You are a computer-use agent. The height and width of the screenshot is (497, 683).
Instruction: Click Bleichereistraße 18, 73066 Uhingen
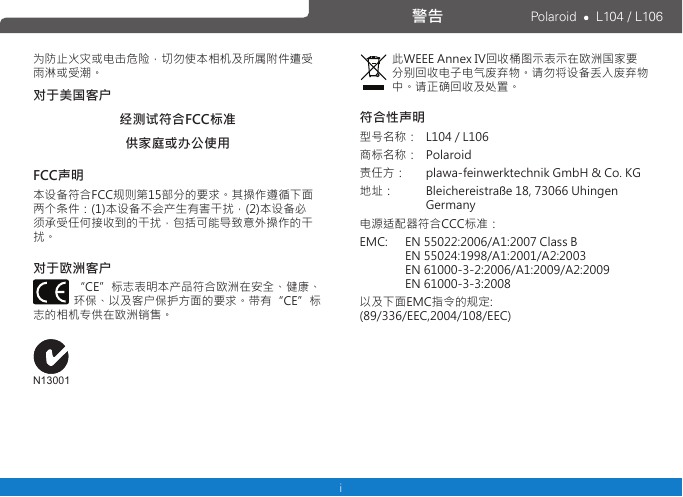tap(522, 191)
